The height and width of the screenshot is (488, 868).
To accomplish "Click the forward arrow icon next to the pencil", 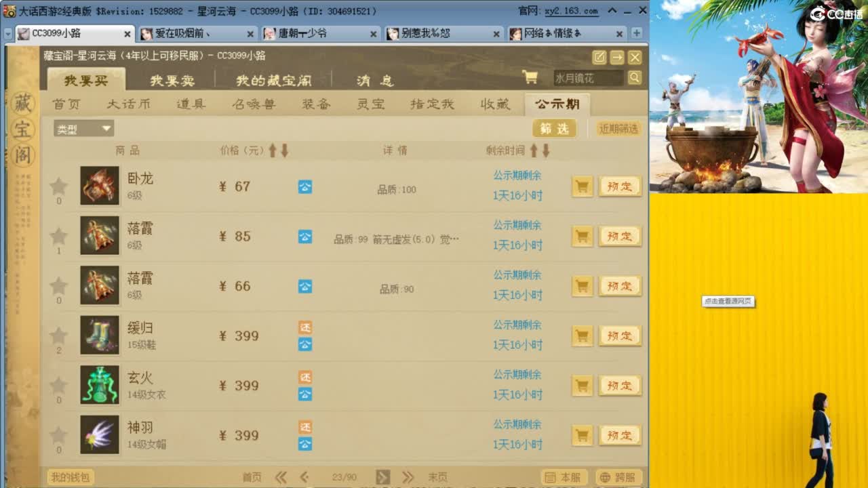I will 618,58.
